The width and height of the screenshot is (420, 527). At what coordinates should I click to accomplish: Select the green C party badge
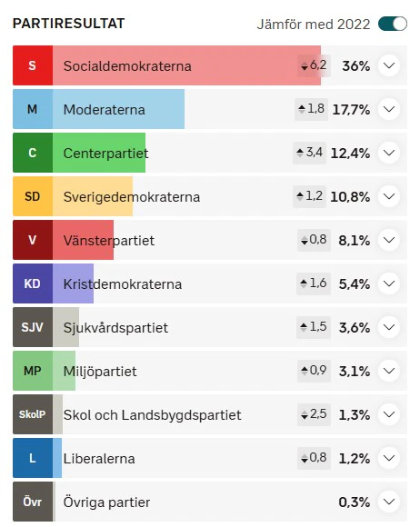pos(33,153)
